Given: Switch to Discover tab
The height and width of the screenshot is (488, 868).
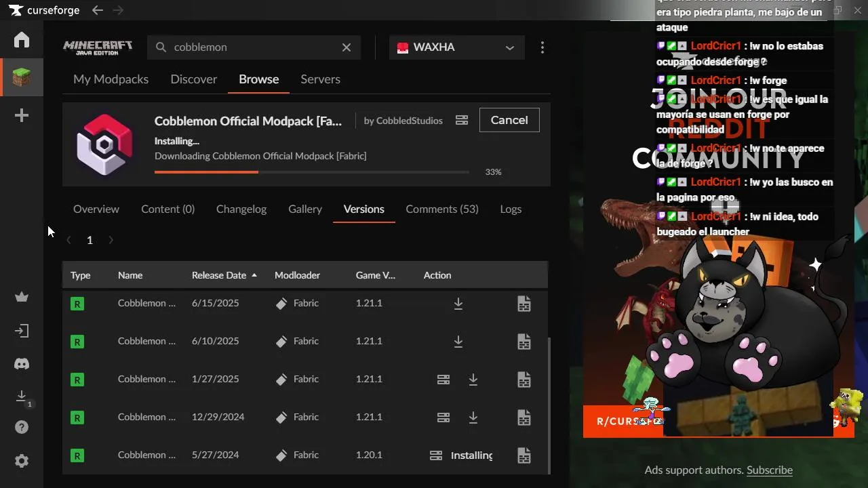Looking at the screenshot, I should coord(194,79).
